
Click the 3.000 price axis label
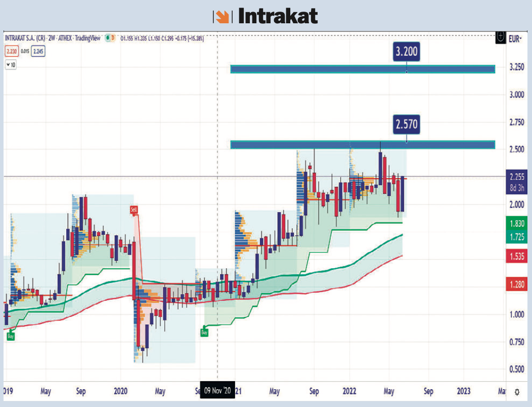point(517,94)
